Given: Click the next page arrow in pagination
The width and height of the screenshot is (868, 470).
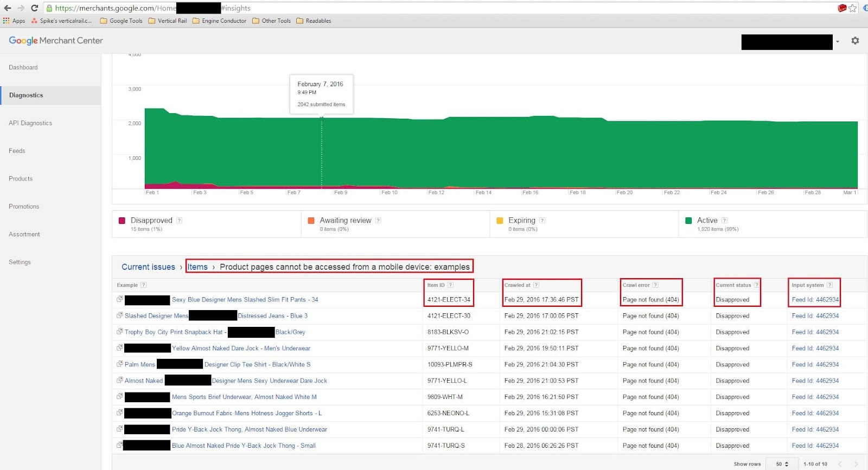Looking at the screenshot, I should point(856,464).
